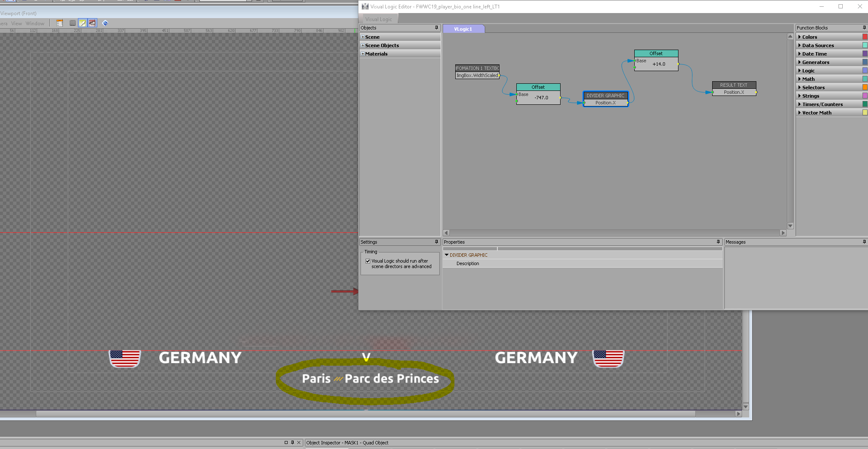Select the DIVIDER GRAPHIC node
Image resolution: width=868 pixels, height=449 pixels.
coord(606,99)
